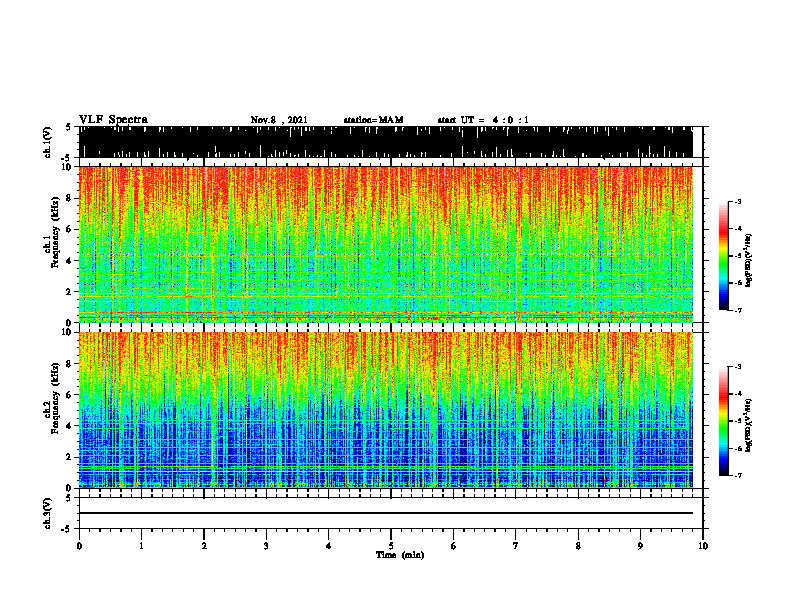Click the "-7" value on ch.2 colorbar
Viewport: 792px width, 612px height.
[x=738, y=475]
